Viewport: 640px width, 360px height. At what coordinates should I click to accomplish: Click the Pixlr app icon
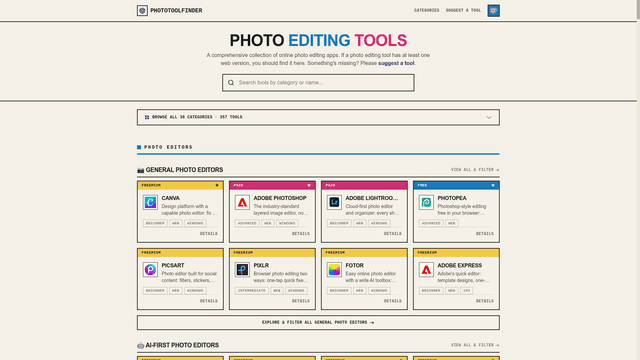[242, 270]
